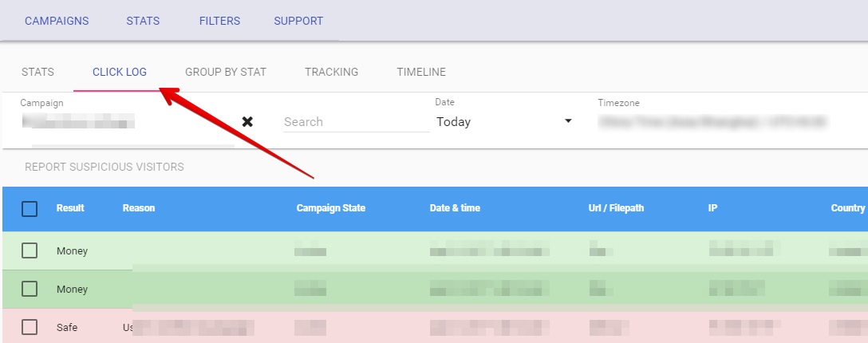Check the first Money row checkbox
868x343 pixels.
(x=30, y=251)
